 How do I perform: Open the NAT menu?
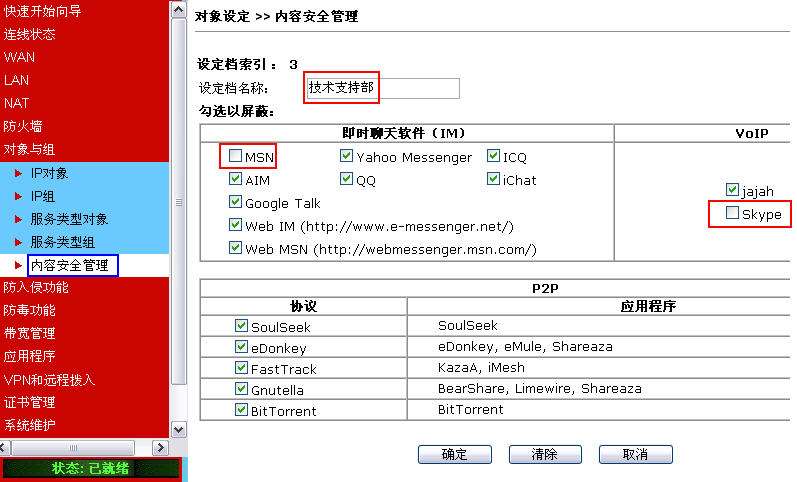click(x=16, y=103)
